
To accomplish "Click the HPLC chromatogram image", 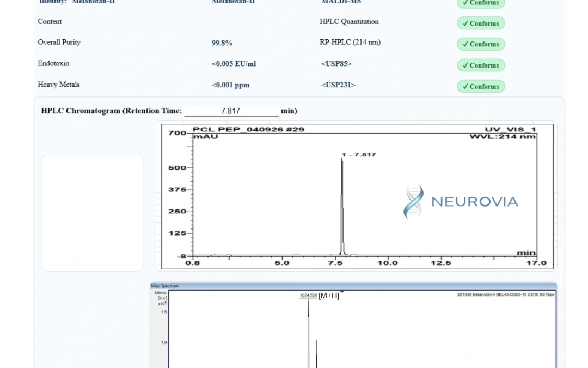I will pos(357,196).
